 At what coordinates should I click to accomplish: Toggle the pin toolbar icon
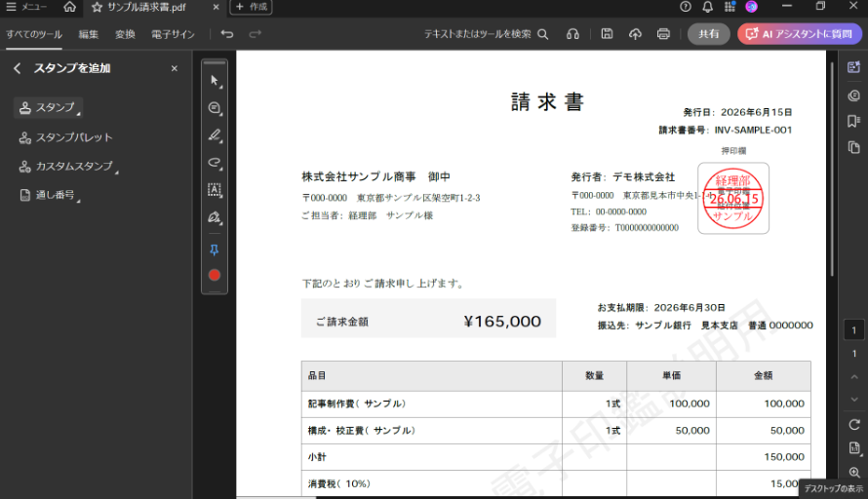point(215,250)
